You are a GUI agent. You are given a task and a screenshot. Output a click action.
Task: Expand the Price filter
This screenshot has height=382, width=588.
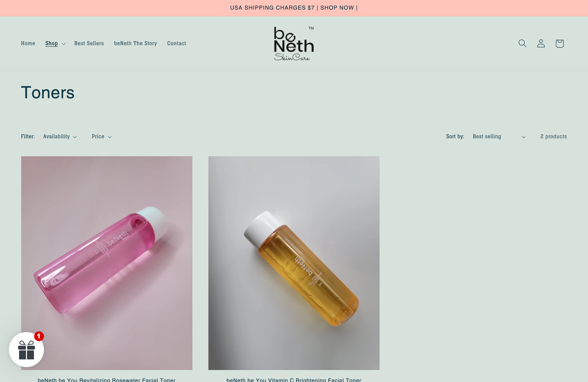point(102,136)
